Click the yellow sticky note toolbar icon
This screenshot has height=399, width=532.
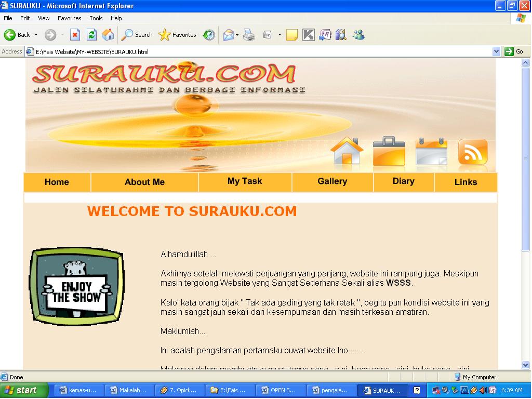pyautogui.click(x=292, y=35)
